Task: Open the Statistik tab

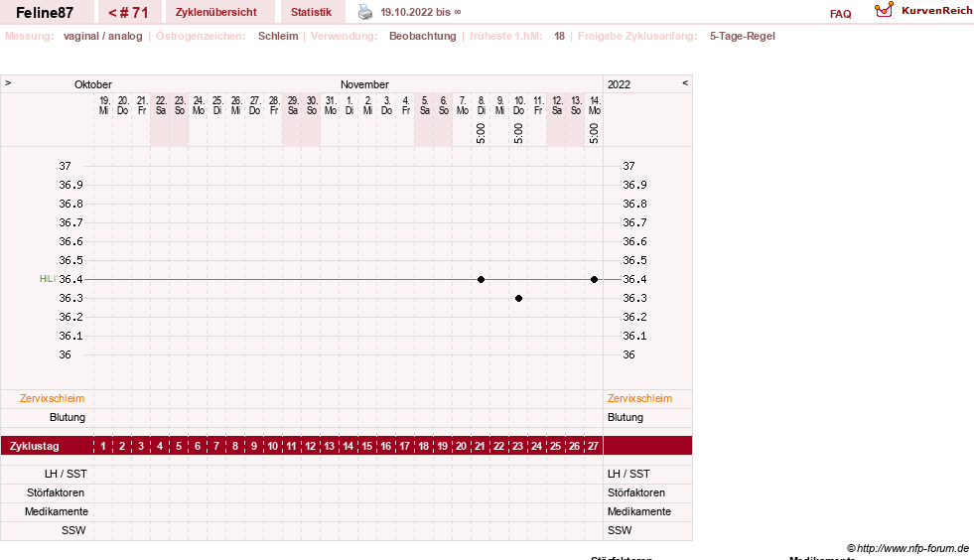Action: click(311, 13)
